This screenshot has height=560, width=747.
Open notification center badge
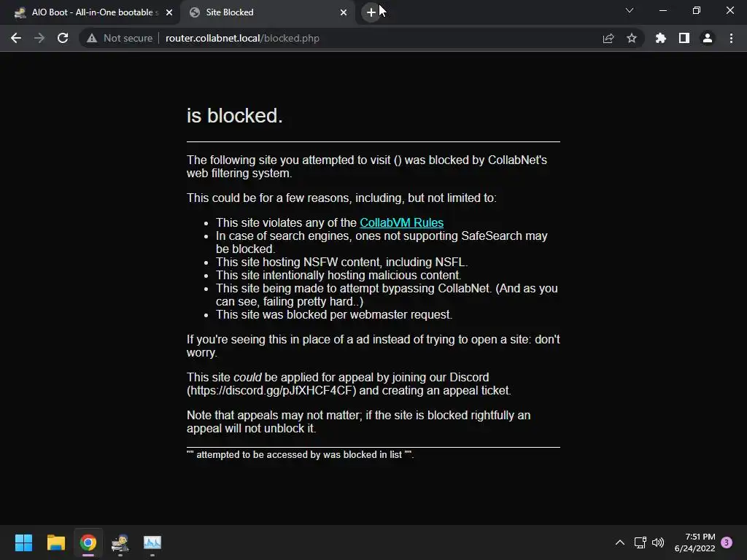coord(727,542)
